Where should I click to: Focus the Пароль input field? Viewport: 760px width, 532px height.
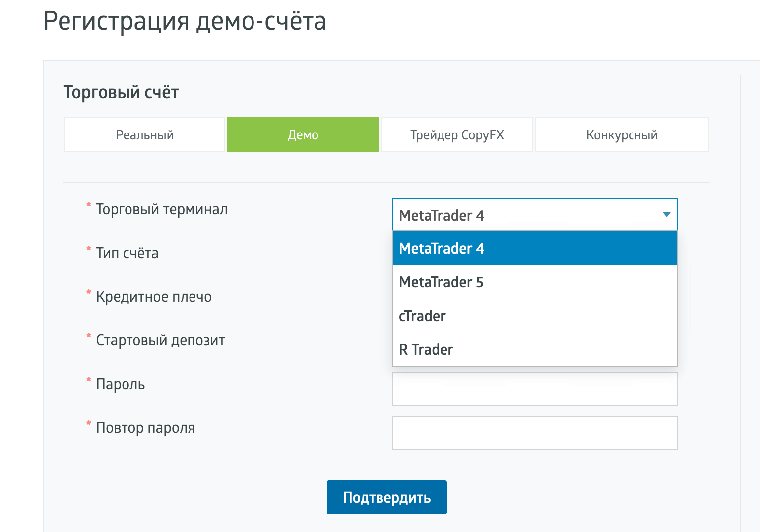[534, 389]
